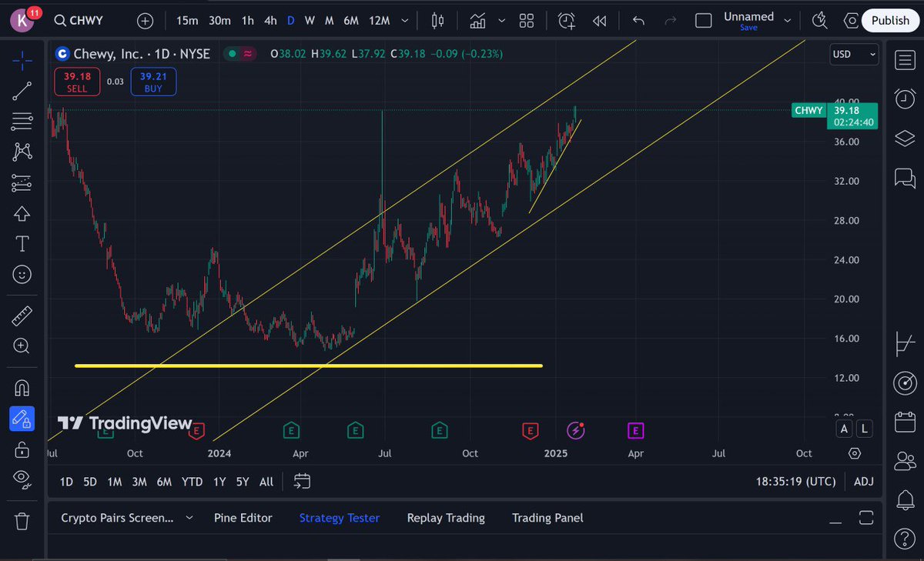
Task: Open the quick search lightning icon
Action: point(820,21)
